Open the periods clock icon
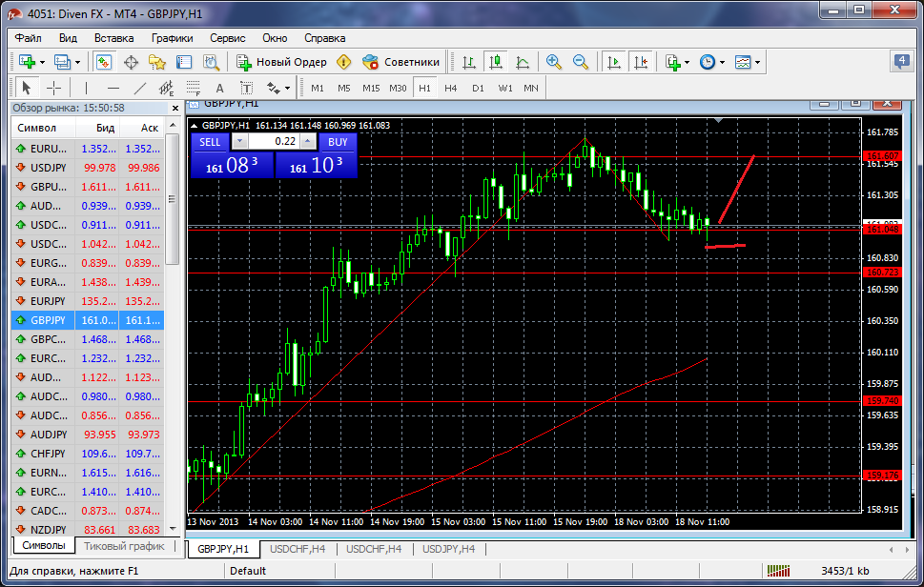 708,62
